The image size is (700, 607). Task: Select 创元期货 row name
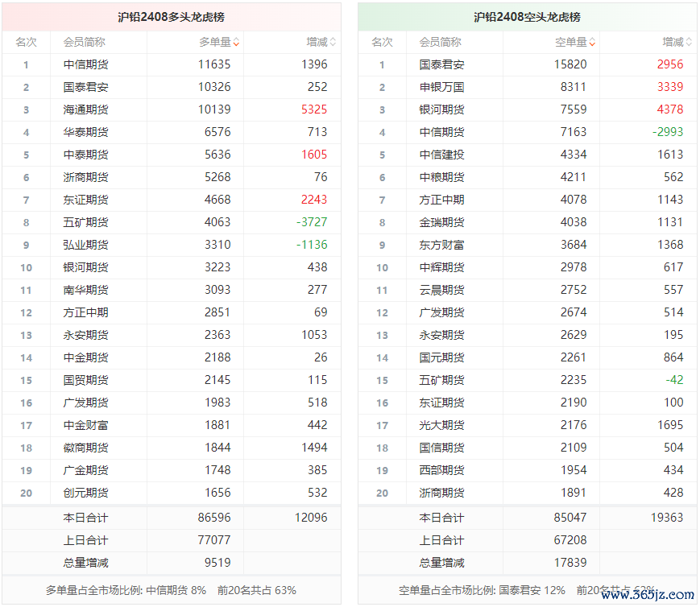click(x=85, y=493)
